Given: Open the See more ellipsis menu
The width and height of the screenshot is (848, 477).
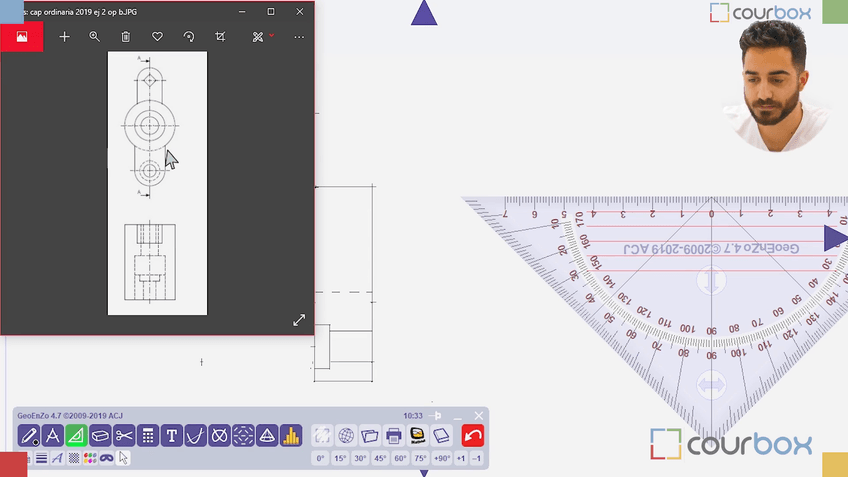Looking at the screenshot, I should coord(299,37).
